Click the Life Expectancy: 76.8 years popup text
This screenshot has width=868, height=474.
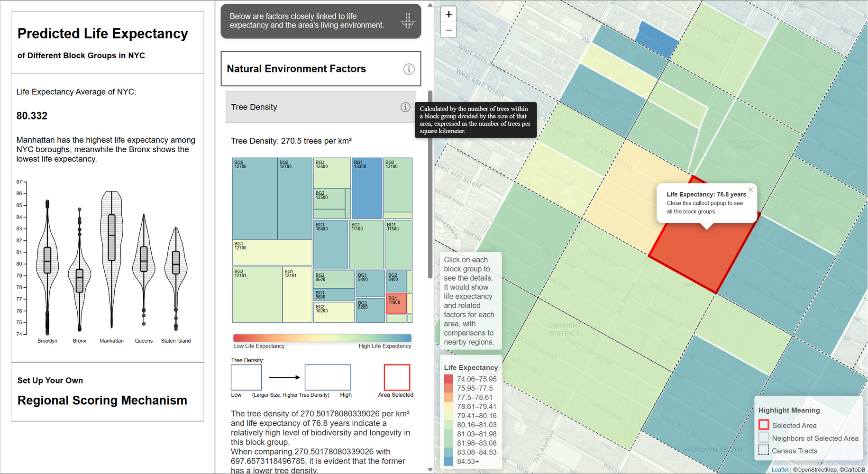706,194
